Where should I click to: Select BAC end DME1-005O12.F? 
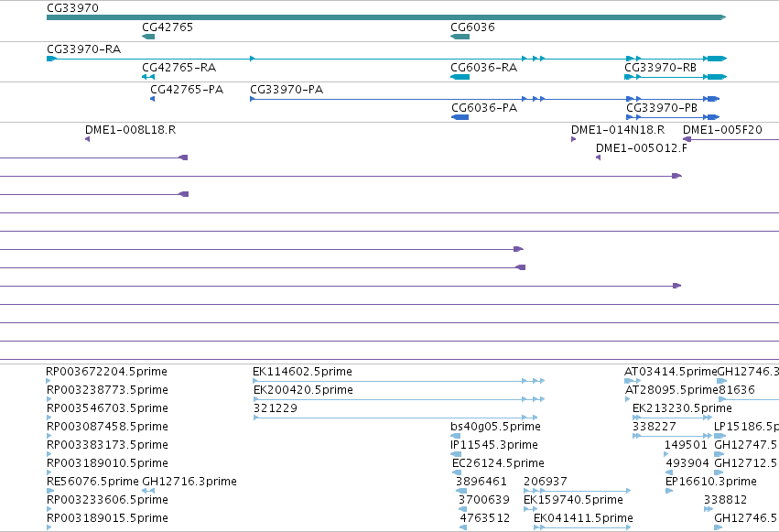pyautogui.click(x=598, y=157)
